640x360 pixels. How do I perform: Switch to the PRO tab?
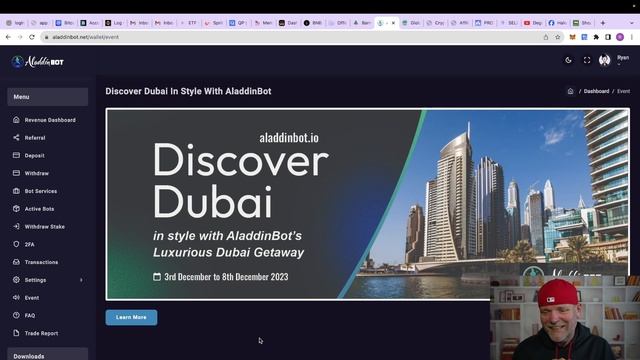coord(484,23)
